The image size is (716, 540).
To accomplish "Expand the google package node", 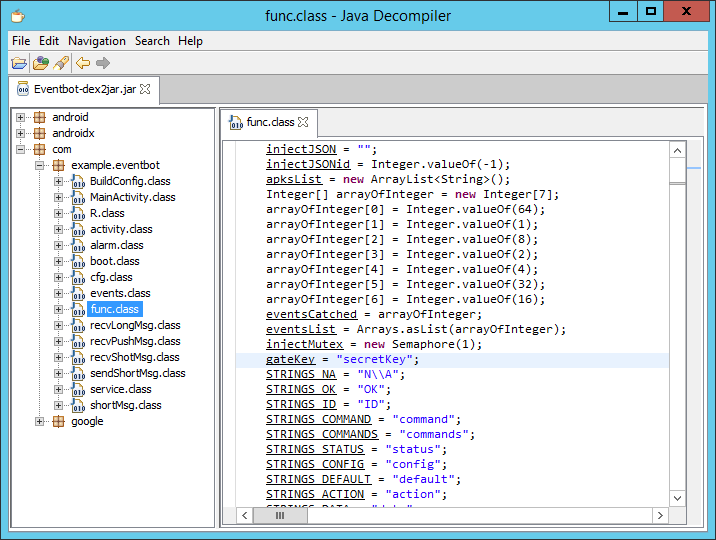I will [x=40, y=421].
